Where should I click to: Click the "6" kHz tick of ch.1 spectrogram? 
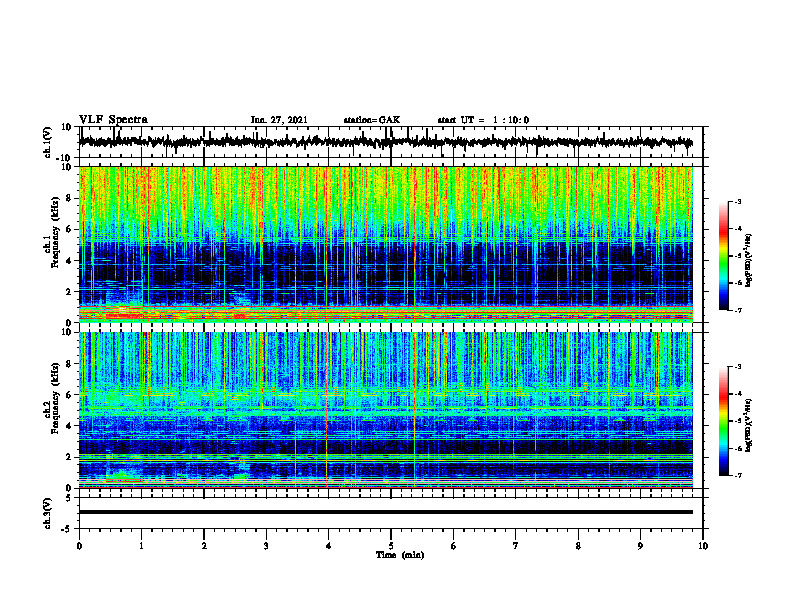[70, 229]
